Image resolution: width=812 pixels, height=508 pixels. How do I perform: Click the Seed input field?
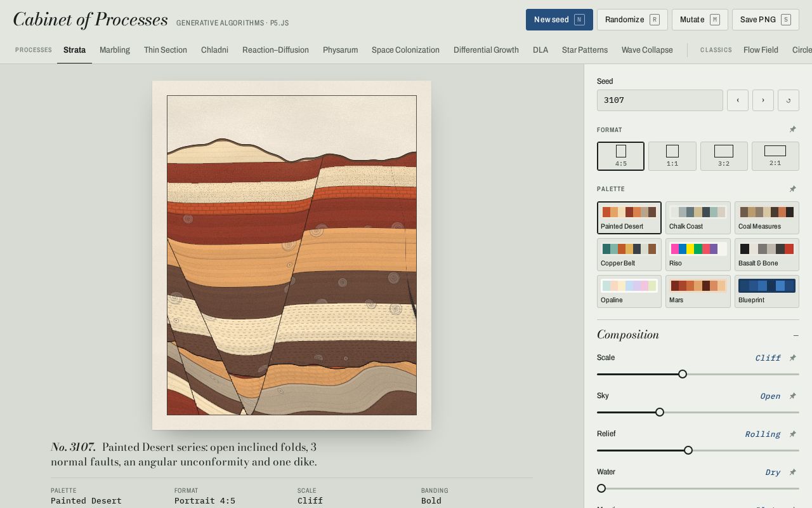(x=660, y=100)
